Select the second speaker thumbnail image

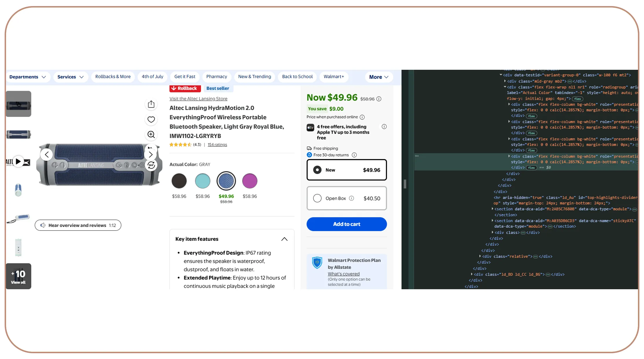[18, 134]
